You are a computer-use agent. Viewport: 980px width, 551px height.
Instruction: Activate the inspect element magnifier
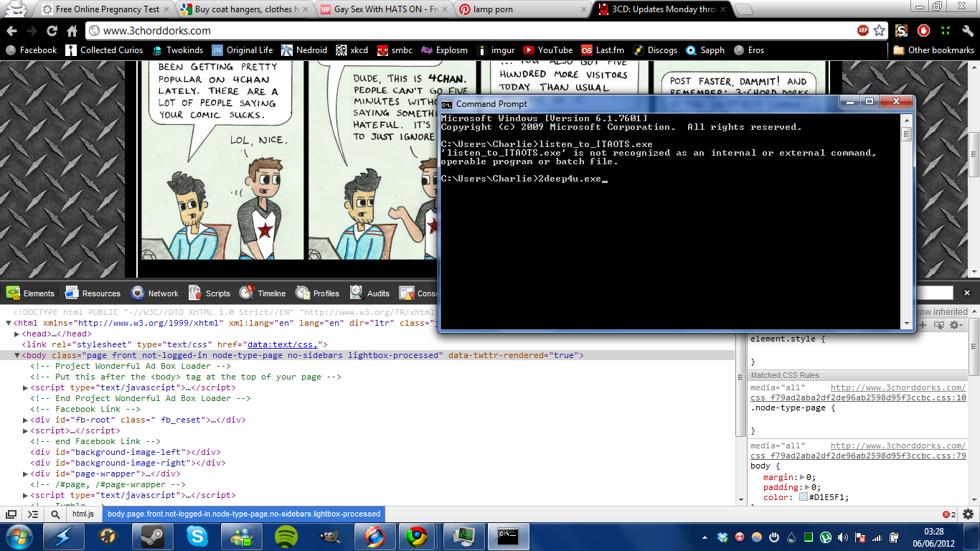55,514
